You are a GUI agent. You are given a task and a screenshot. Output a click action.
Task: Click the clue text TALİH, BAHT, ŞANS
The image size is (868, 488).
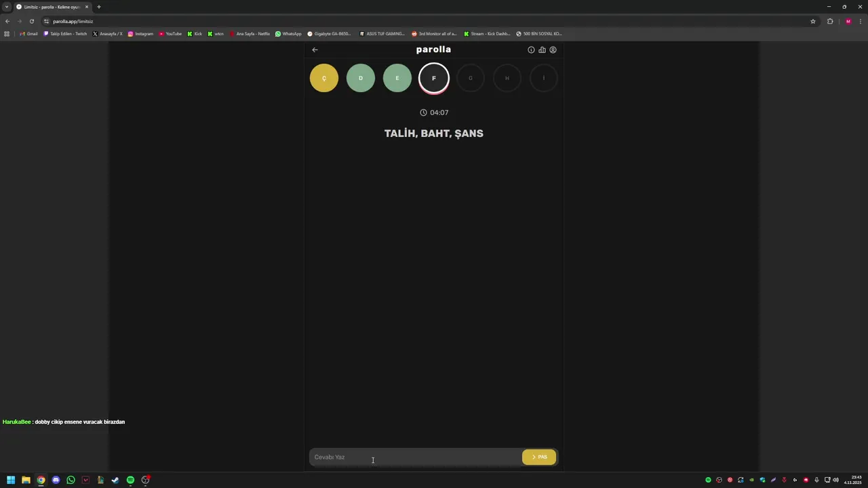pos(434,134)
